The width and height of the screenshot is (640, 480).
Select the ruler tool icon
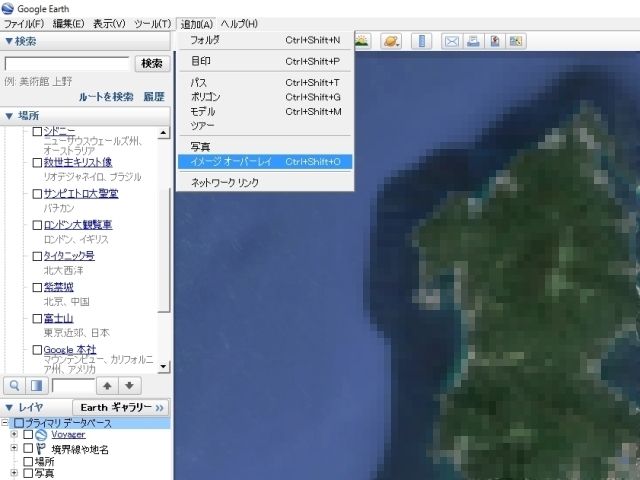(x=422, y=41)
